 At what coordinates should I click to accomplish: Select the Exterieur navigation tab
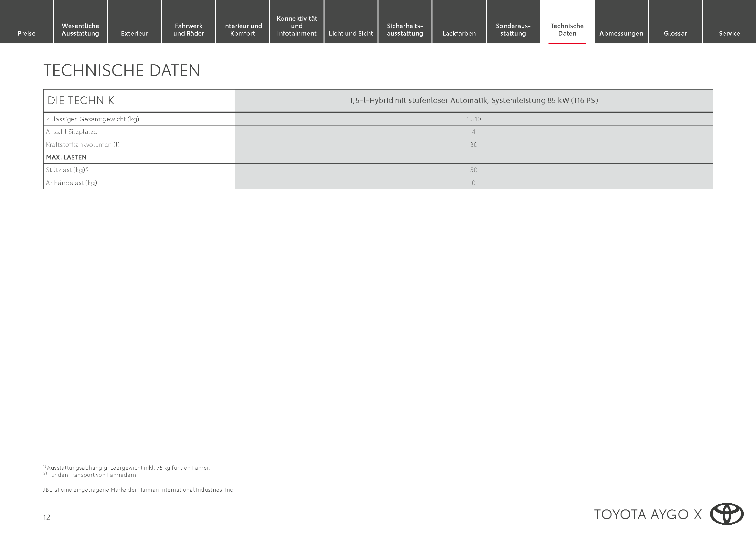[x=134, y=33]
